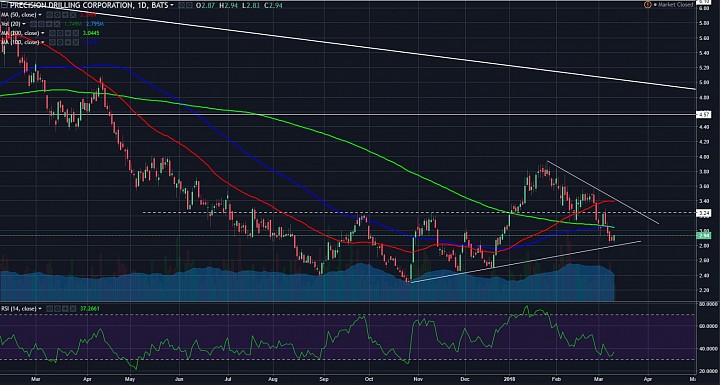Viewport: 720px width, 385px height.
Task: Toggle visibility of Vol (20) indicator
Action: click(33, 24)
